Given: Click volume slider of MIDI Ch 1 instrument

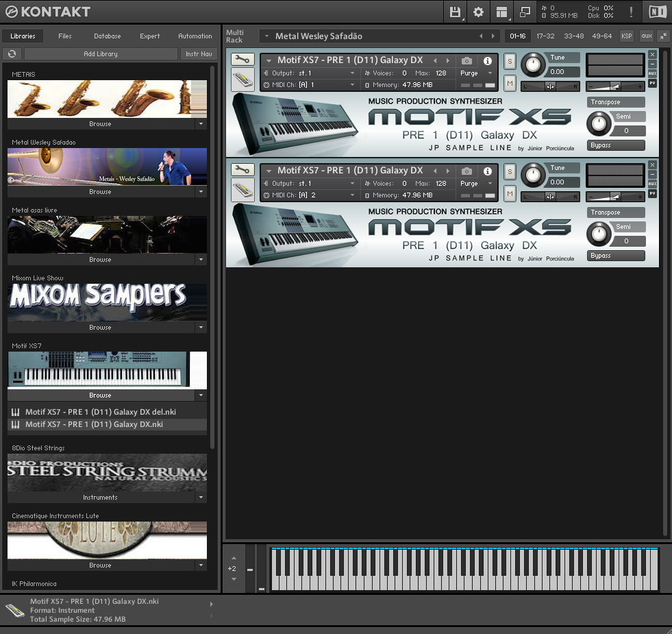Looking at the screenshot, I should (615, 86).
